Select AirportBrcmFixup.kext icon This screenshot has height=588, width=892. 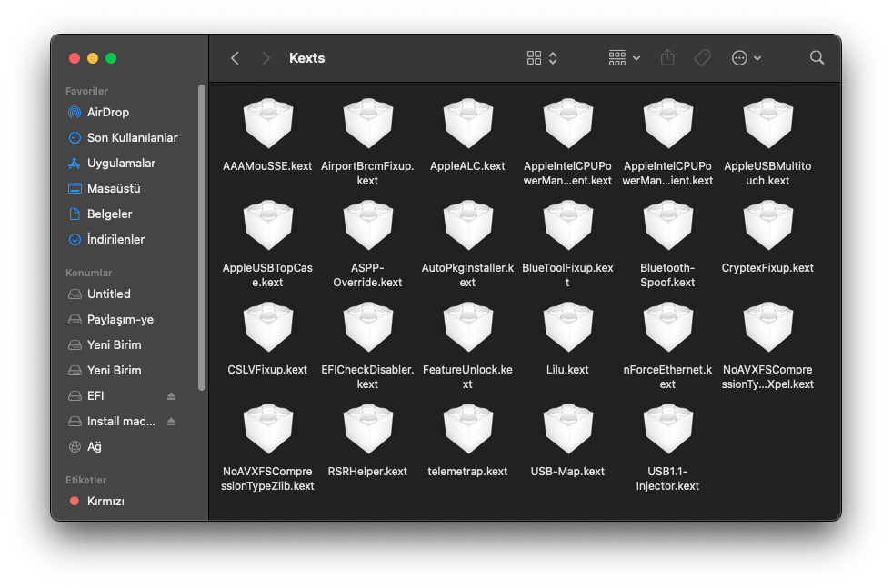pos(368,124)
